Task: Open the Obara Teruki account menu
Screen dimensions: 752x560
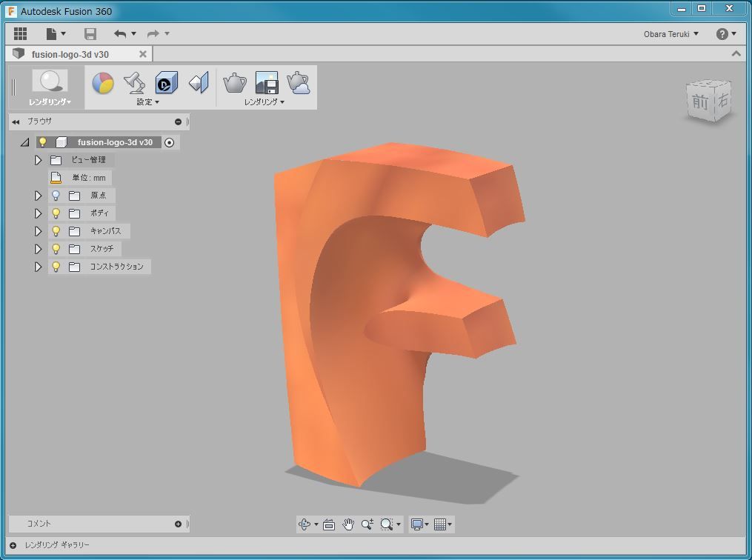Action: tap(671, 34)
